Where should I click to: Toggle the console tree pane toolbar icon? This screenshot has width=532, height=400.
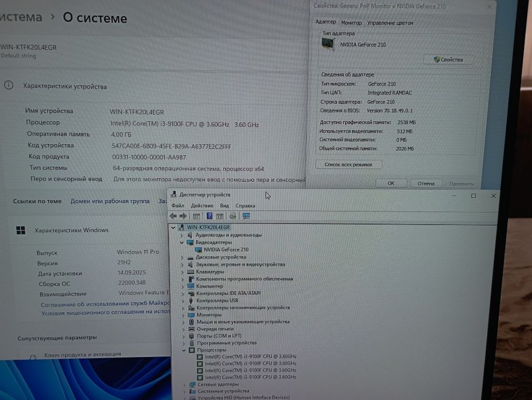click(x=196, y=216)
